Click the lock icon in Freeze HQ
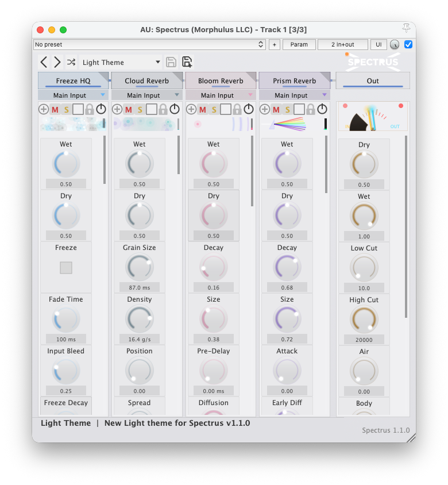Viewport: 448px width, 485px height. [x=90, y=110]
